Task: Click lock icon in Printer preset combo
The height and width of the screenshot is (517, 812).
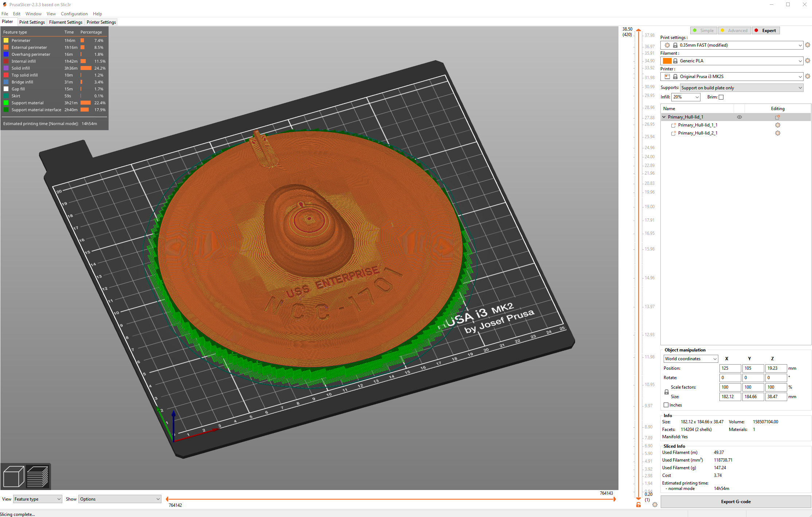Action: (x=675, y=77)
